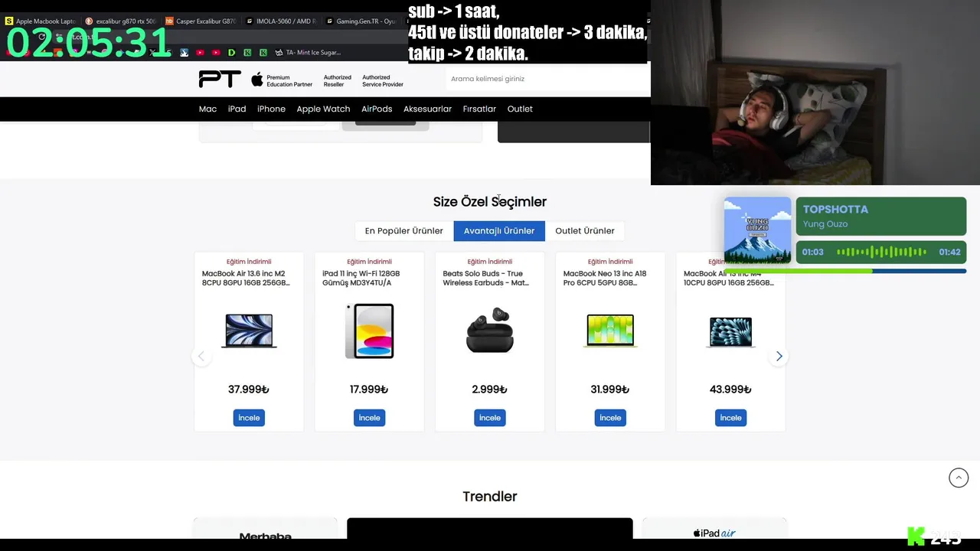Click İncele under iPad 11 inç
Viewport: 980px width, 551px height.
click(369, 418)
